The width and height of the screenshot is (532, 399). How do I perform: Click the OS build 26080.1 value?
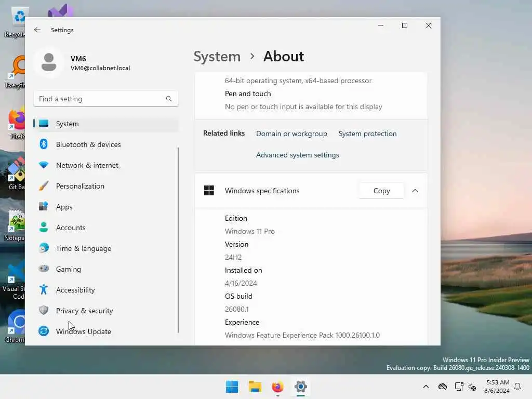(x=236, y=309)
